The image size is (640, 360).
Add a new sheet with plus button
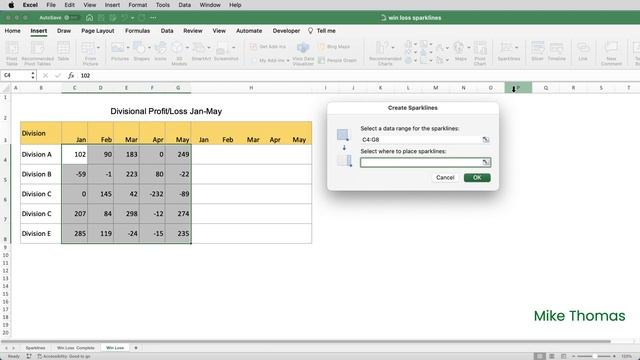tap(136, 348)
